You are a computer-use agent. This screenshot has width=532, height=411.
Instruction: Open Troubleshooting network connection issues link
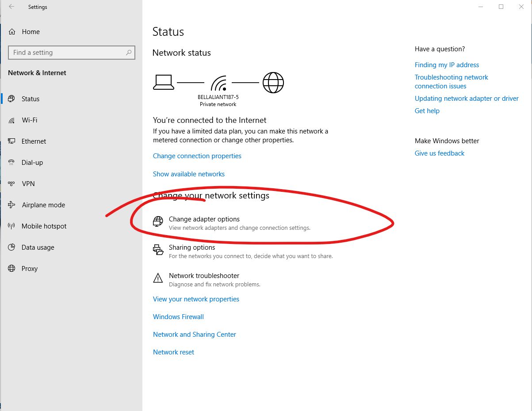[452, 82]
